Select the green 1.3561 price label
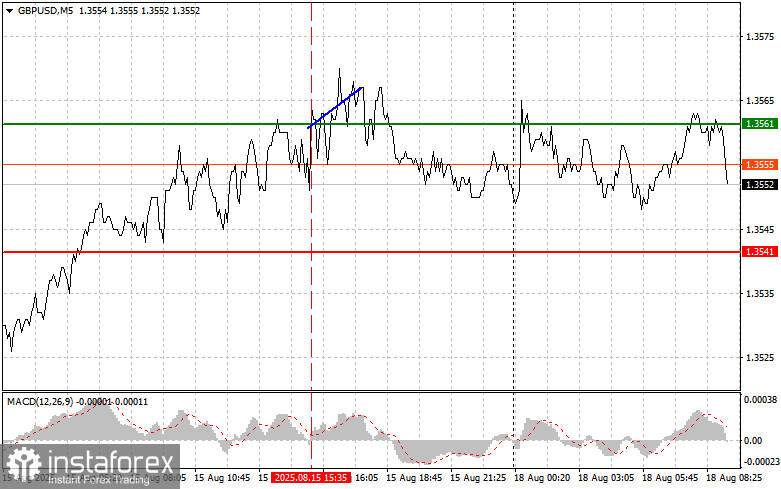This screenshot has height=489, width=781. coord(760,123)
